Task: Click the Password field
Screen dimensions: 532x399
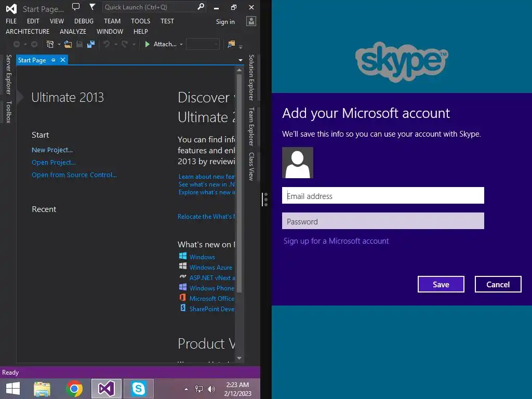Action: point(383,221)
